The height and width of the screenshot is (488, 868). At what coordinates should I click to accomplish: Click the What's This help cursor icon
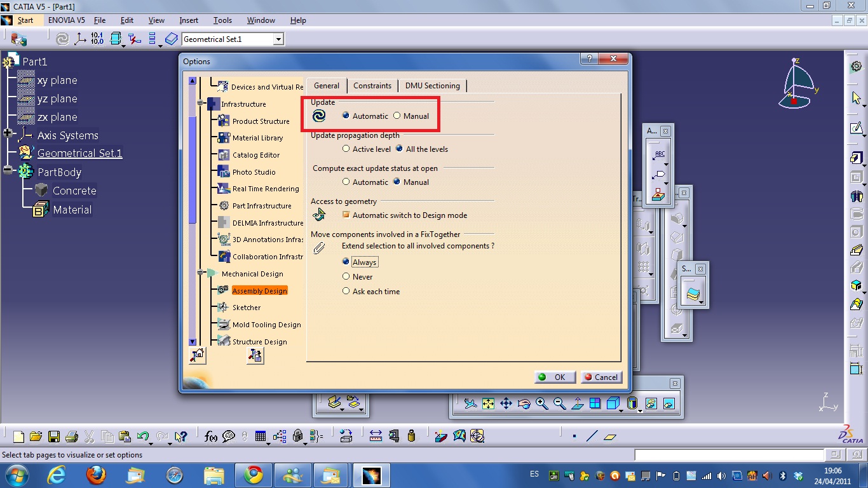181,437
